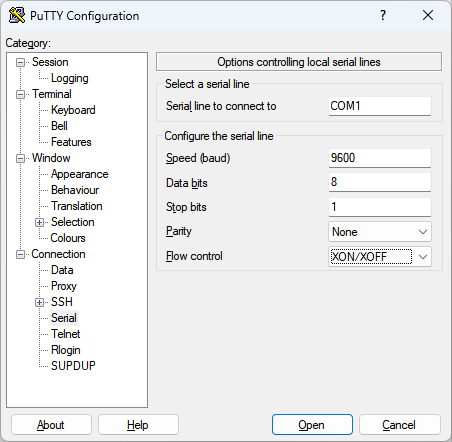Click the 'Serial line to connect to' label
Viewport: 452px width, 442px height.
[221, 106]
